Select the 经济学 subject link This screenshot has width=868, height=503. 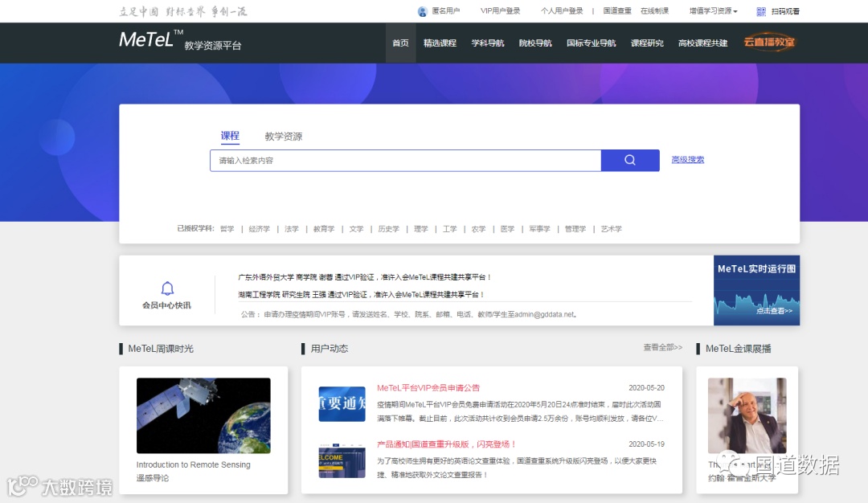pyautogui.click(x=259, y=228)
